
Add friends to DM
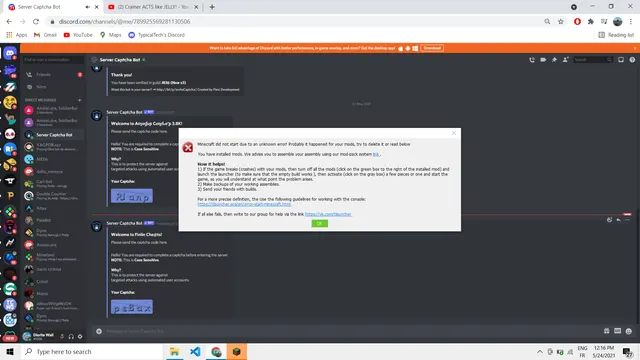565,60
